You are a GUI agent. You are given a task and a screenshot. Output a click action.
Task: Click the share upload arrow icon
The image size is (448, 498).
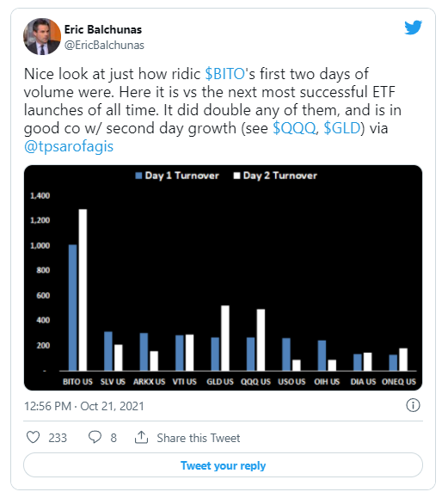click(141, 437)
